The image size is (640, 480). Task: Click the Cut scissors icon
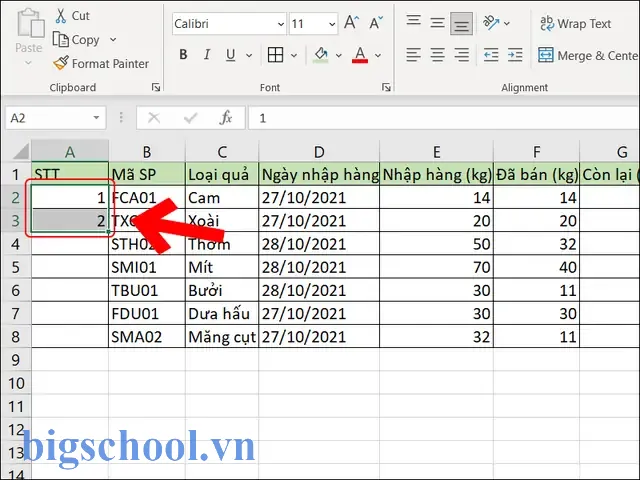(60, 16)
